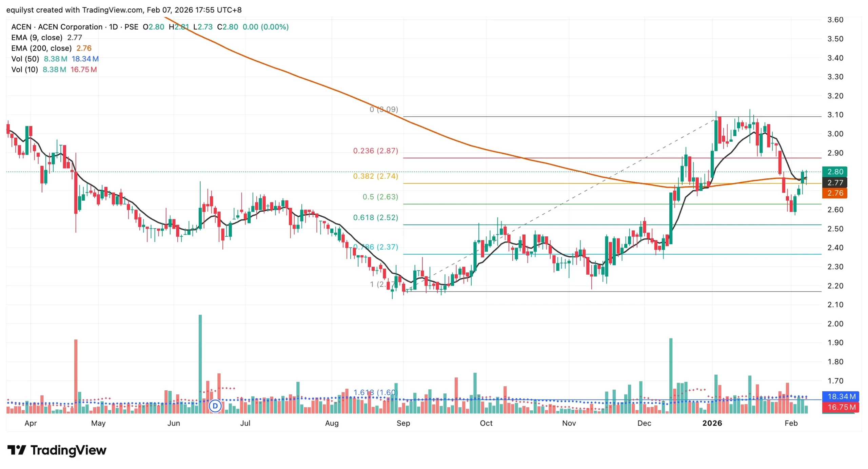Click the green 2.80 current price tag
868x469 pixels.
tap(834, 172)
